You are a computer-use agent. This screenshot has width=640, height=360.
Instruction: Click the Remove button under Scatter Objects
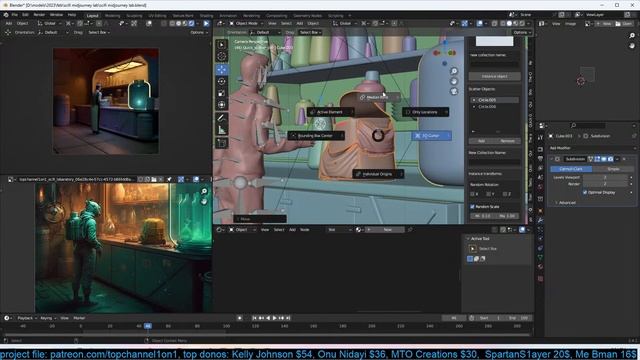pos(507,141)
